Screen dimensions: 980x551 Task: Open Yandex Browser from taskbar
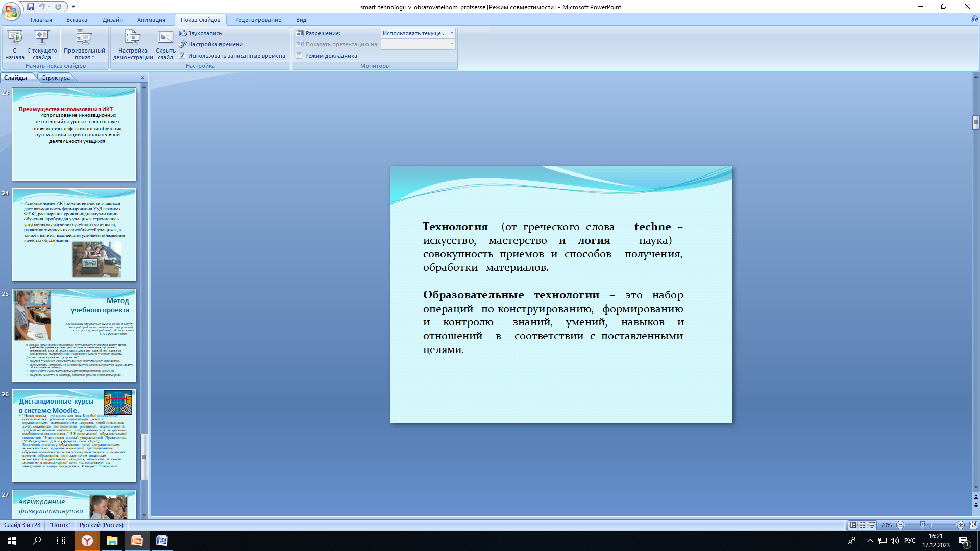[87, 541]
